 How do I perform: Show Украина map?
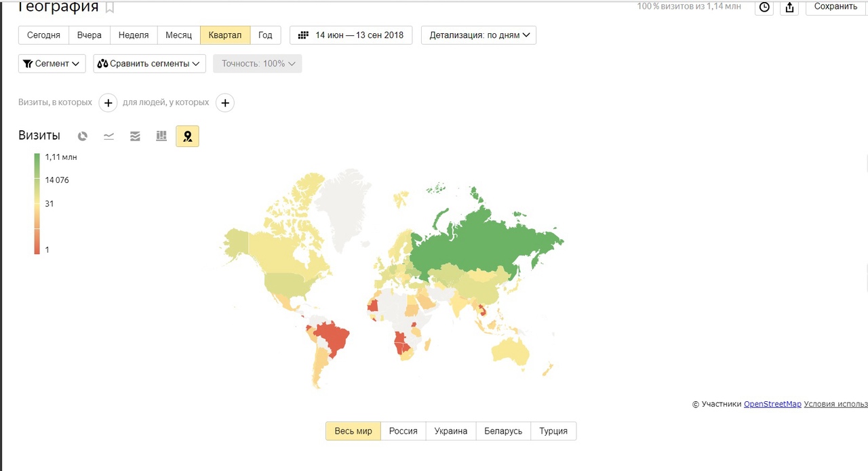451,431
